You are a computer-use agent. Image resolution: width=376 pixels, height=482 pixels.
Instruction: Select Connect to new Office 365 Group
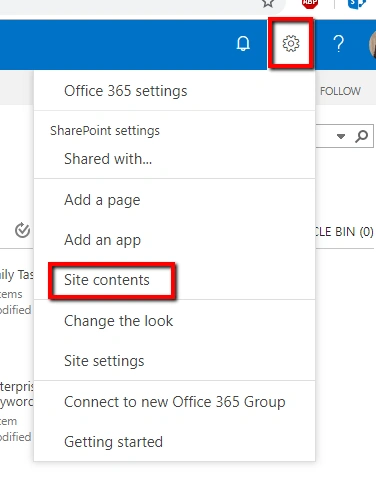click(x=175, y=402)
